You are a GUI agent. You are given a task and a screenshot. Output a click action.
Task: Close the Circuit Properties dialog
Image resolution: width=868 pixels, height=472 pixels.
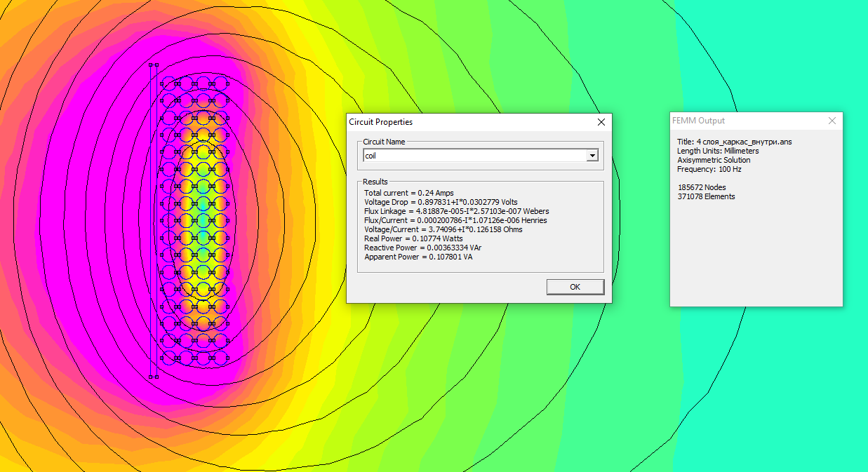click(x=601, y=122)
